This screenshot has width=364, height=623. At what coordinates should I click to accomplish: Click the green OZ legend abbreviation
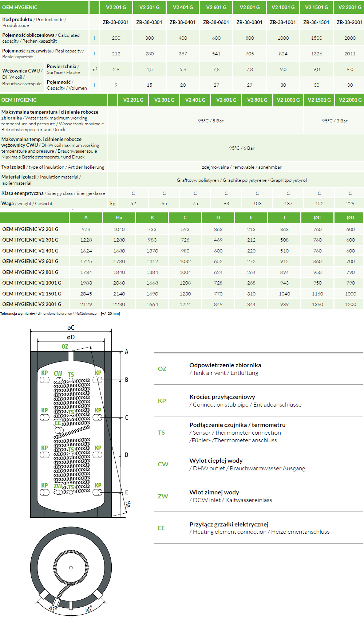162,369
